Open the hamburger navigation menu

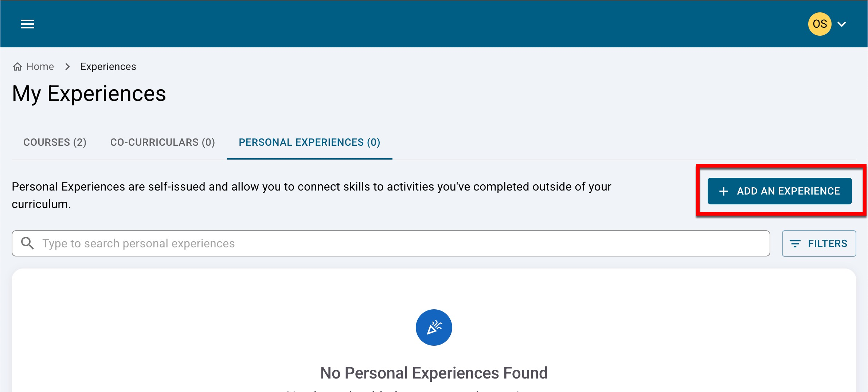pyautogui.click(x=28, y=24)
